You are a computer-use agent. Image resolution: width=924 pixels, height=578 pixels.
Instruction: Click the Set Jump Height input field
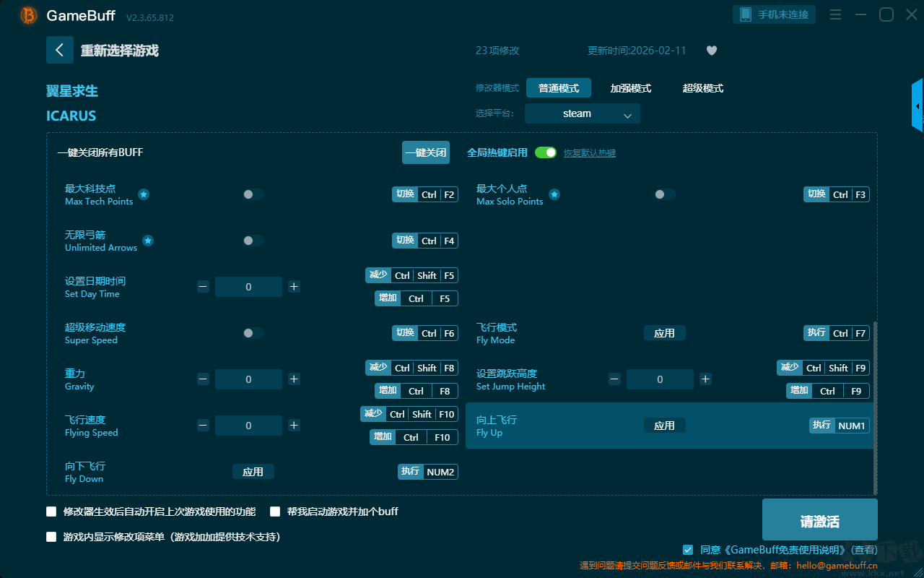click(x=660, y=379)
